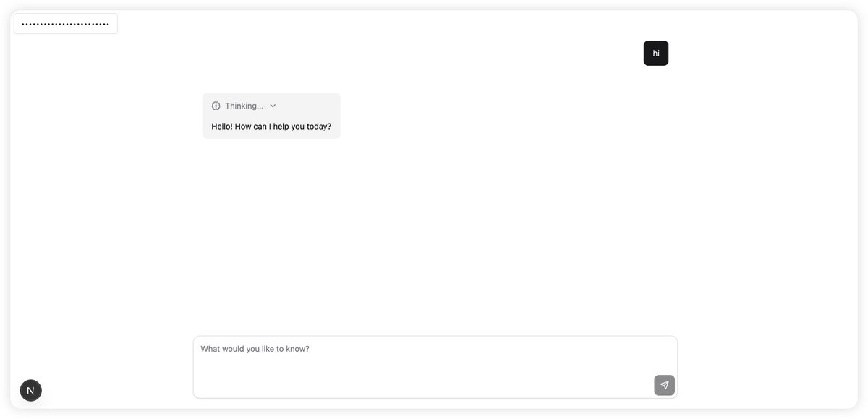Click the paper plane send icon

[664, 385]
